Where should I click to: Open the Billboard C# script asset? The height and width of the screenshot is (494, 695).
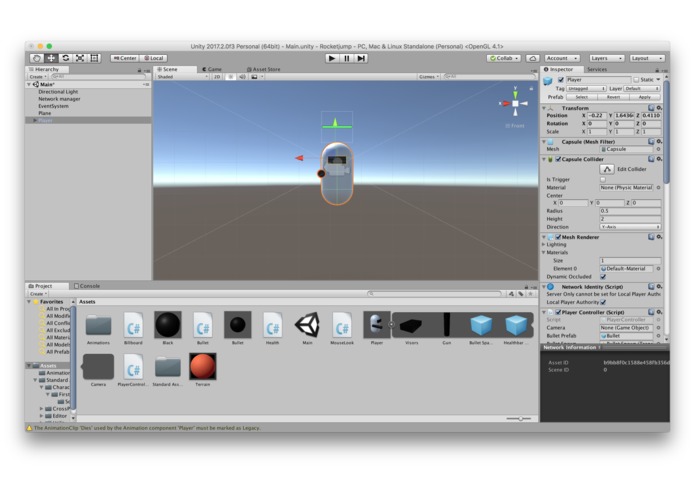[133, 328]
